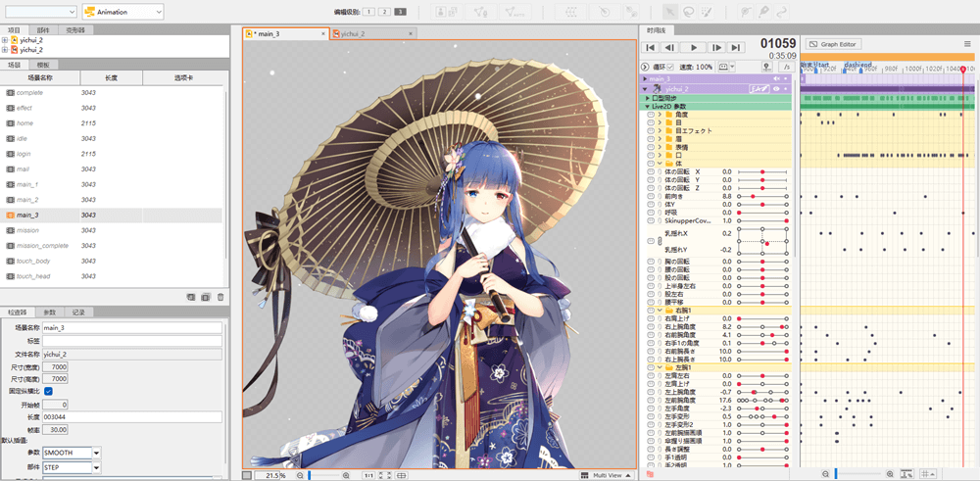Click the play button in timeline
Screen dimensions: 980x481
[694, 47]
